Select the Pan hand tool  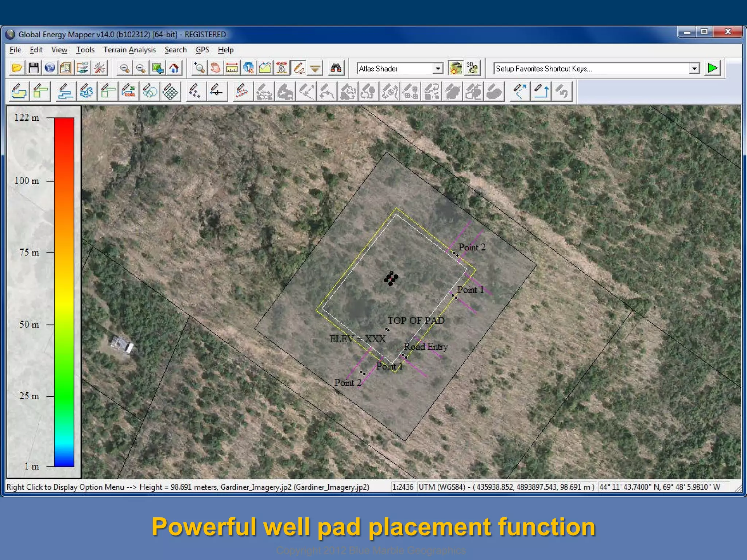pyautogui.click(x=216, y=68)
